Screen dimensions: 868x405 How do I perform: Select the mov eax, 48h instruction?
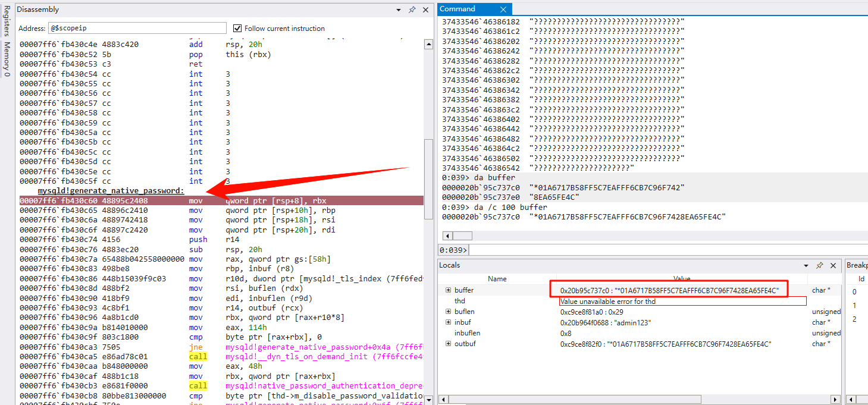tap(221, 366)
